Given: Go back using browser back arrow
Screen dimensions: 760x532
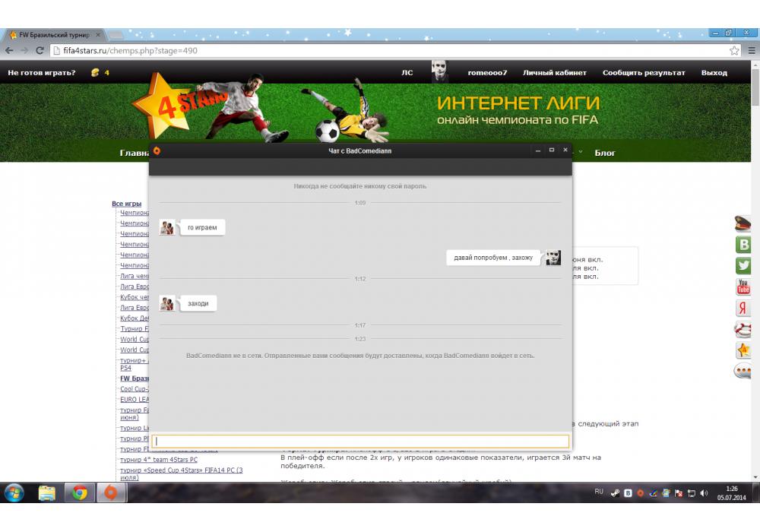Looking at the screenshot, I should click(x=9, y=50).
